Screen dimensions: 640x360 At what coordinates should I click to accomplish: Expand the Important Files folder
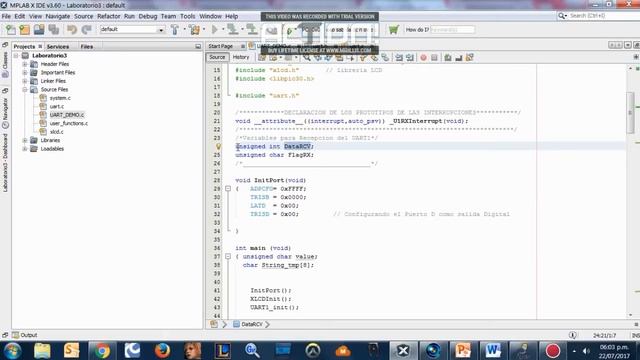click(24, 73)
